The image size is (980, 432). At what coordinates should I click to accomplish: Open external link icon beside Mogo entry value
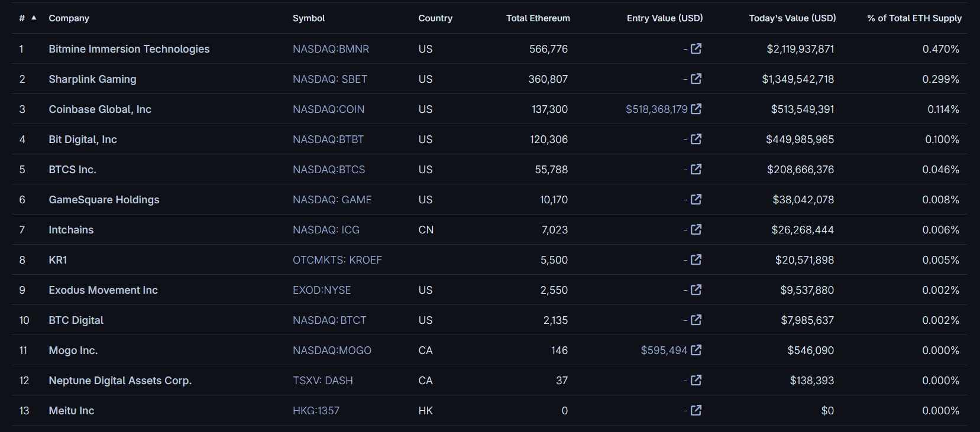point(696,350)
